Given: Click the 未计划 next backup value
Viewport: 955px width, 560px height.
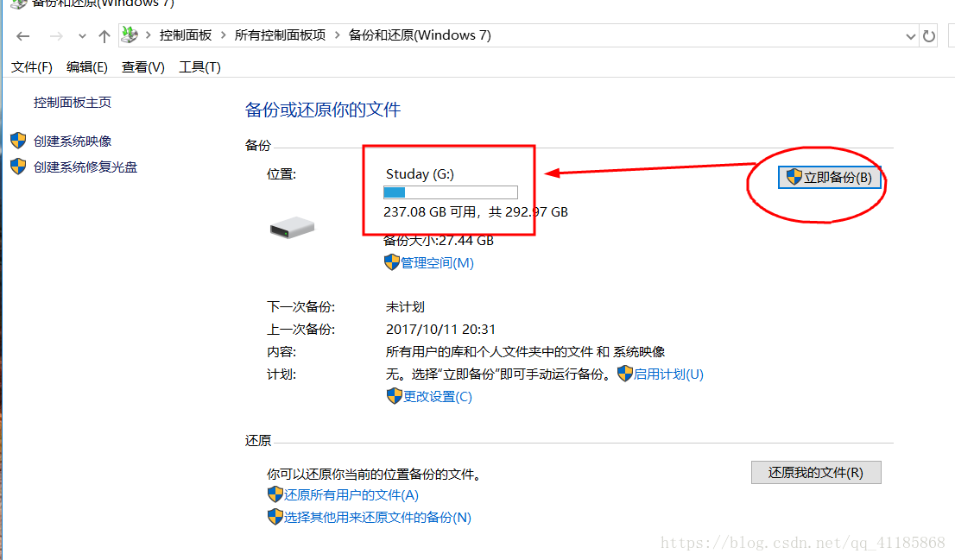Looking at the screenshot, I should click(x=405, y=307).
